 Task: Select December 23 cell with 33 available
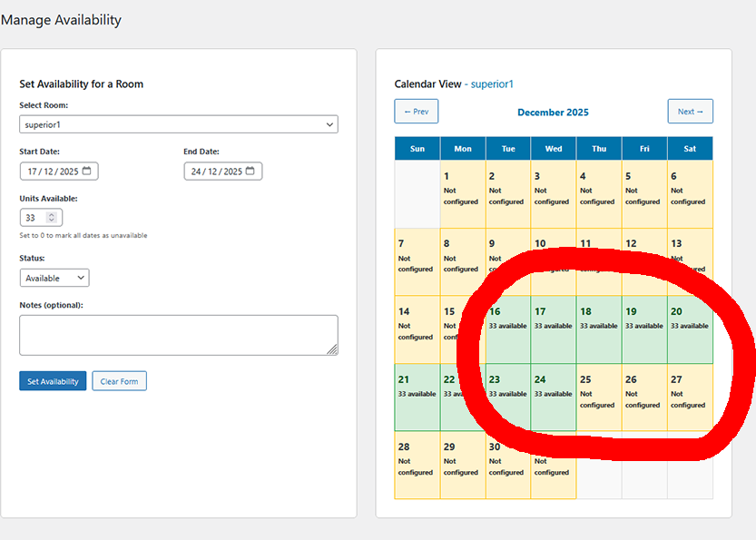pyautogui.click(x=508, y=398)
